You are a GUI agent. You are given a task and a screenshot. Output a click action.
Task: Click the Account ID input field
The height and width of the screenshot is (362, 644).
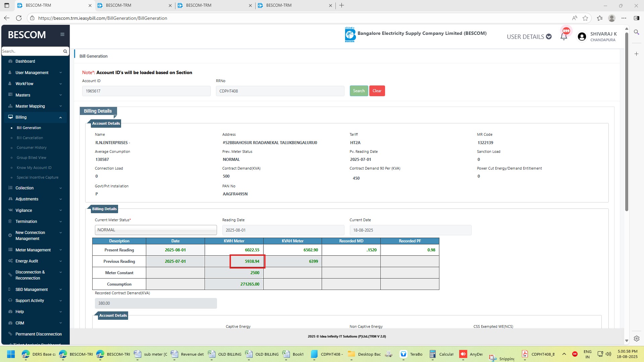coord(146,91)
